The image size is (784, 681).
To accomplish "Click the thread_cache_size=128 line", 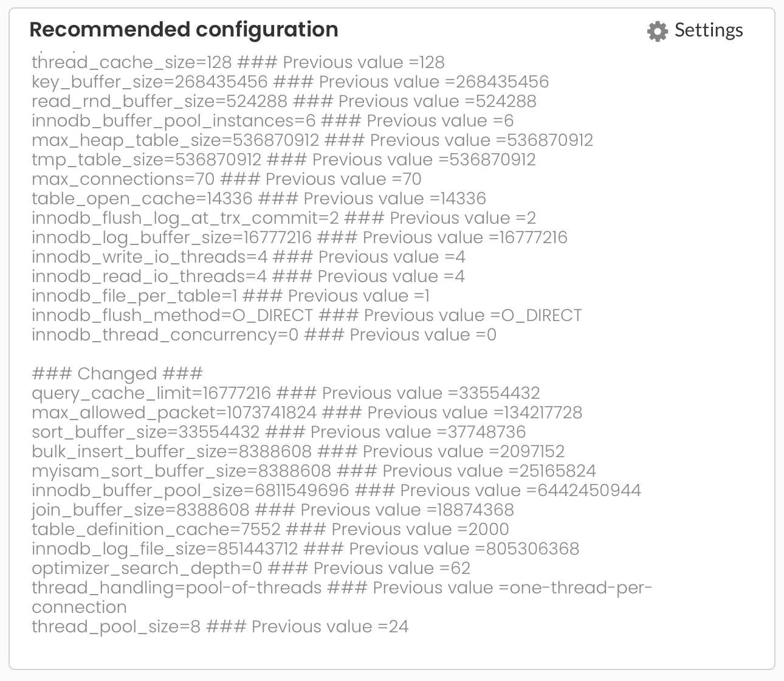I will (x=238, y=63).
